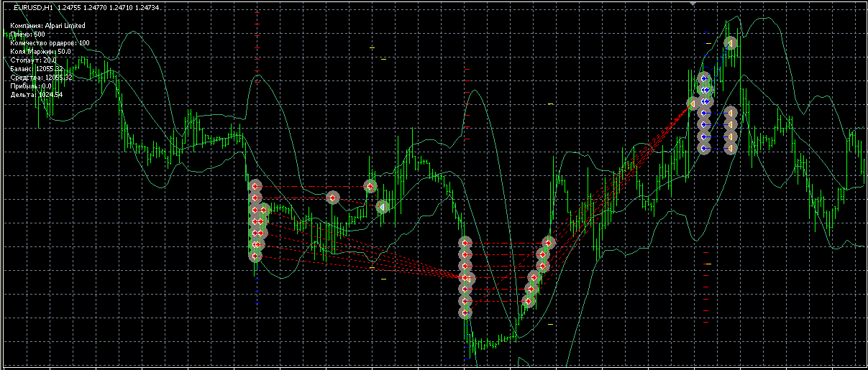Select the highest red arrow on the diagonal cluster
The width and height of the screenshot is (868, 370).
pos(549,243)
